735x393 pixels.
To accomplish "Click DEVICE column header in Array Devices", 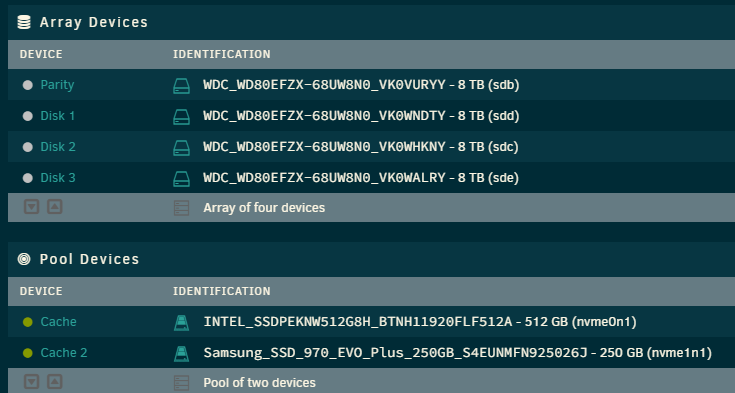I will [x=41, y=54].
